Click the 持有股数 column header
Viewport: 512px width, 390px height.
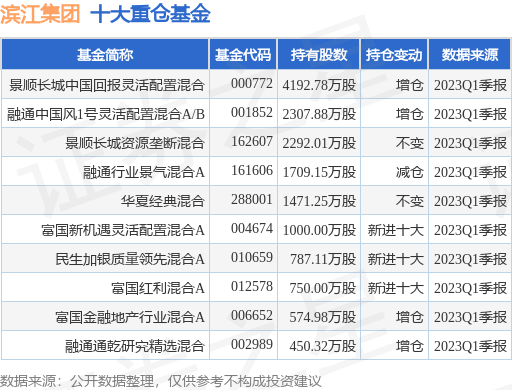tap(319, 55)
